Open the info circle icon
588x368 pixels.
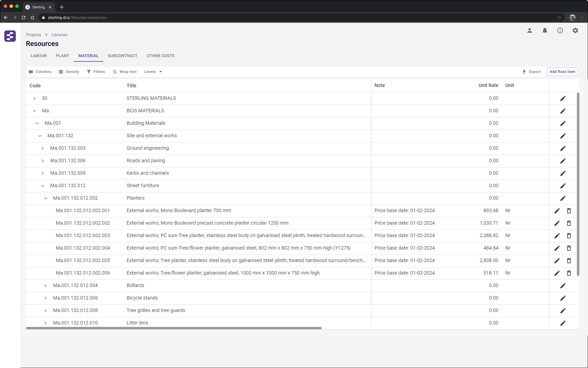click(x=560, y=30)
